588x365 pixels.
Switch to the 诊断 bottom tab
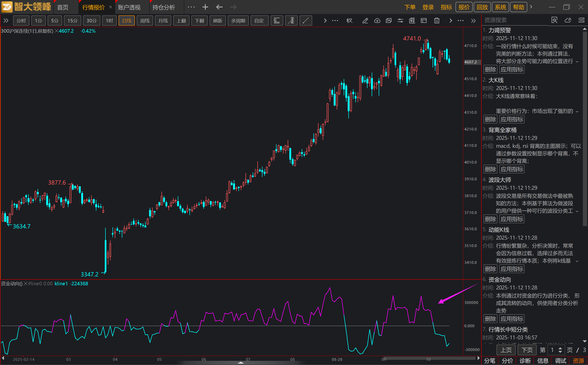click(525, 361)
